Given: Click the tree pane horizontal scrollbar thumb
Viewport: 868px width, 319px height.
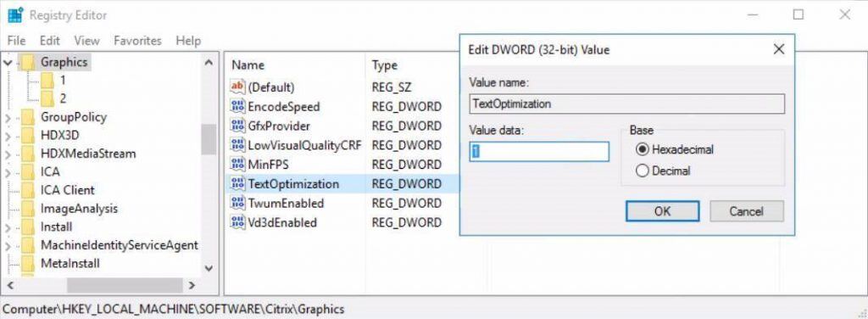Looking at the screenshot, I should 125,285.
